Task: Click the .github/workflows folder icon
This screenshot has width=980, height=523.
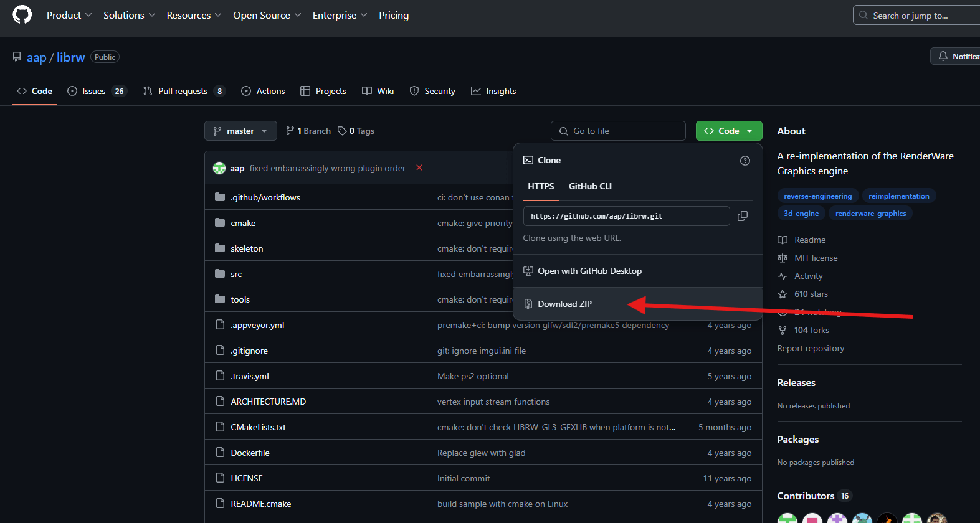Action: 220,197
